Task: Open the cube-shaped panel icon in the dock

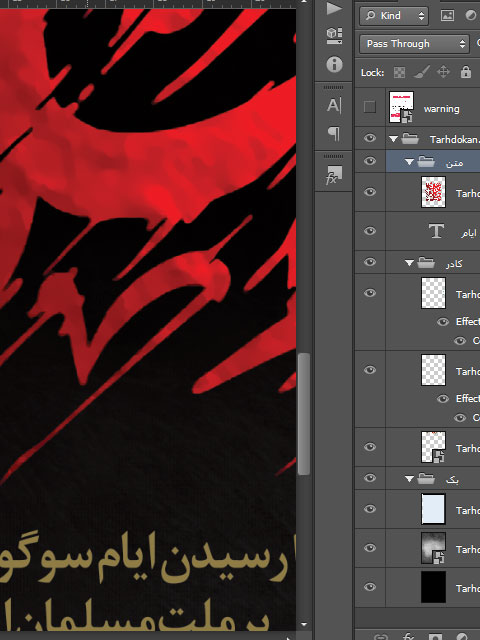Action: click(334, 36)
